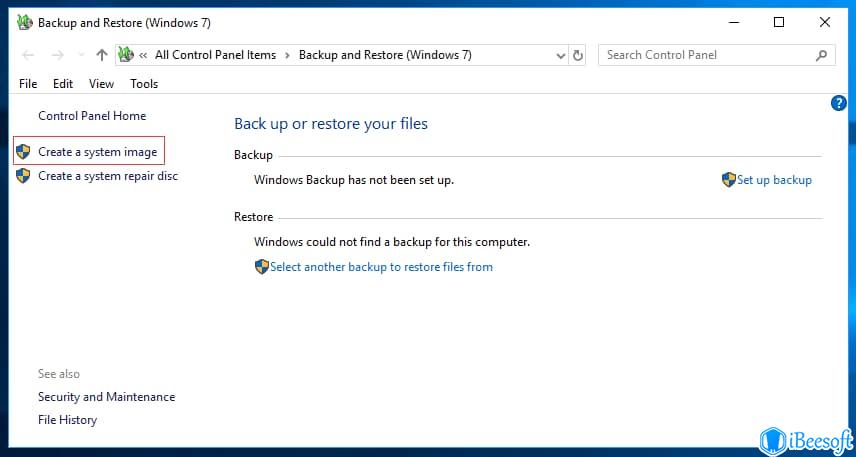Click the title bar Backup and Restore icon
The height and width of the screenshot is (457, 856).
coord(25,22)
